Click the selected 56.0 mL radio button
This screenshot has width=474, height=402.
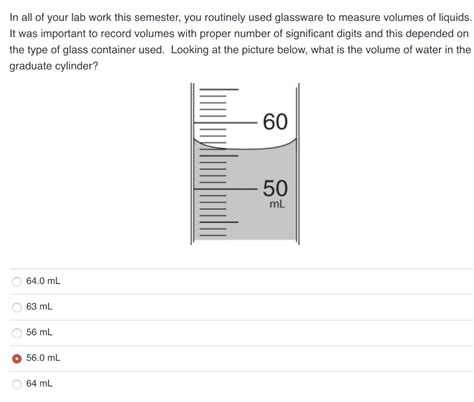[17, 358]
